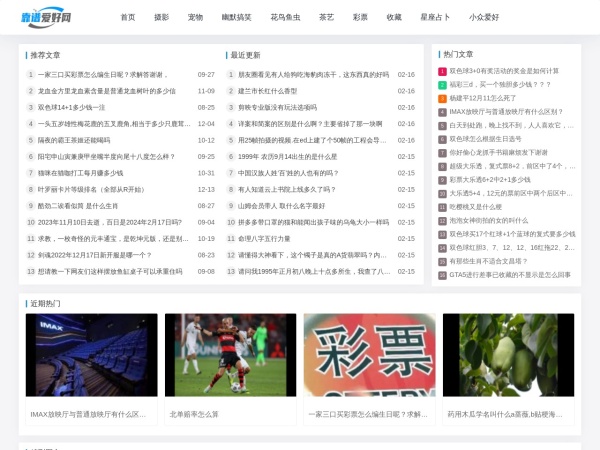This screenshot has height=450, width=600.
Task: Click the 热门文章 sidebar heading
Action: point(458,54)
